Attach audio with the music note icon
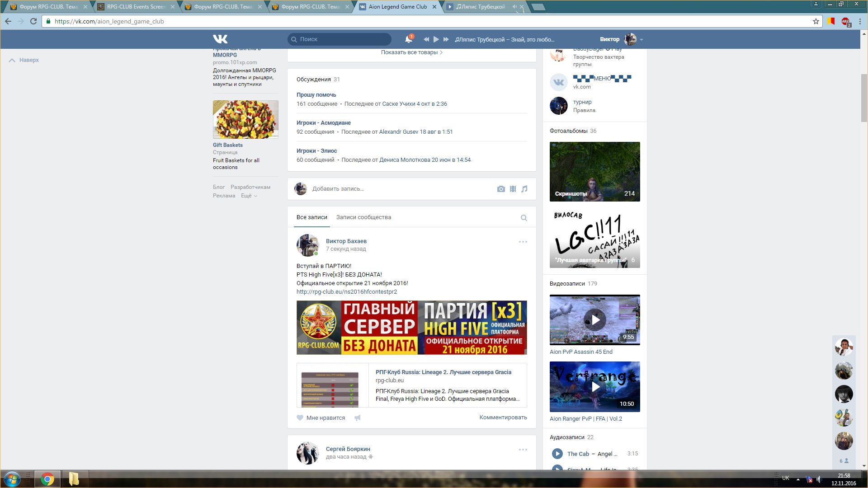Image resolution: width=868 pixels, height=488 pixels. tap(524, 189)
